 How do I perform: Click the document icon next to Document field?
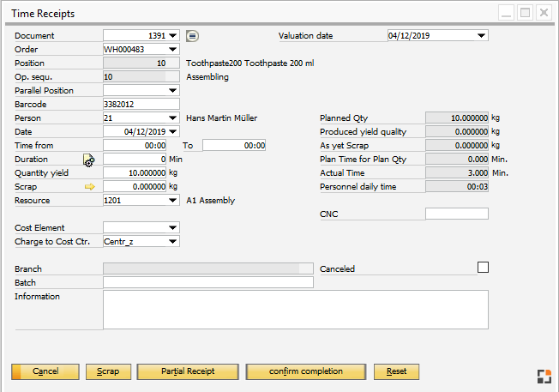pos(193,36)
